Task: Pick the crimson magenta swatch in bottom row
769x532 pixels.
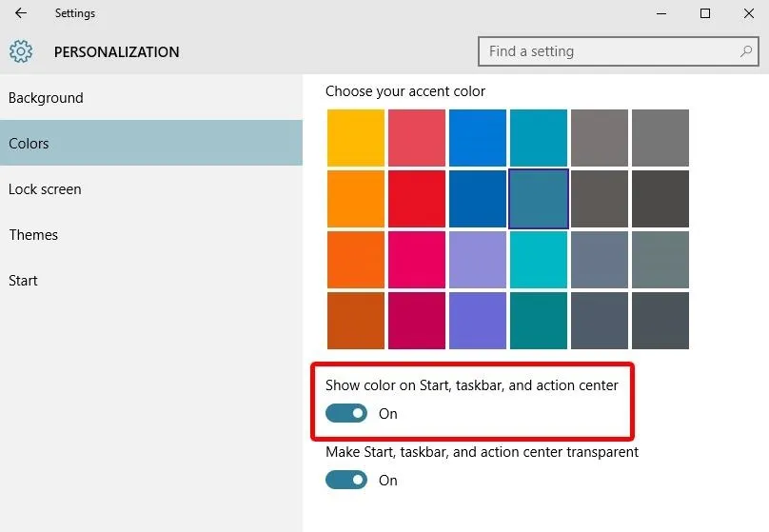Action: [x=417, y=321]
